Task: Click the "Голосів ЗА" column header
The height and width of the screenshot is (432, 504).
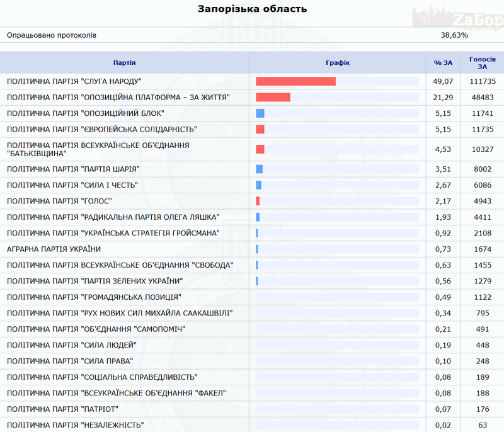Action: coord(483,63)
